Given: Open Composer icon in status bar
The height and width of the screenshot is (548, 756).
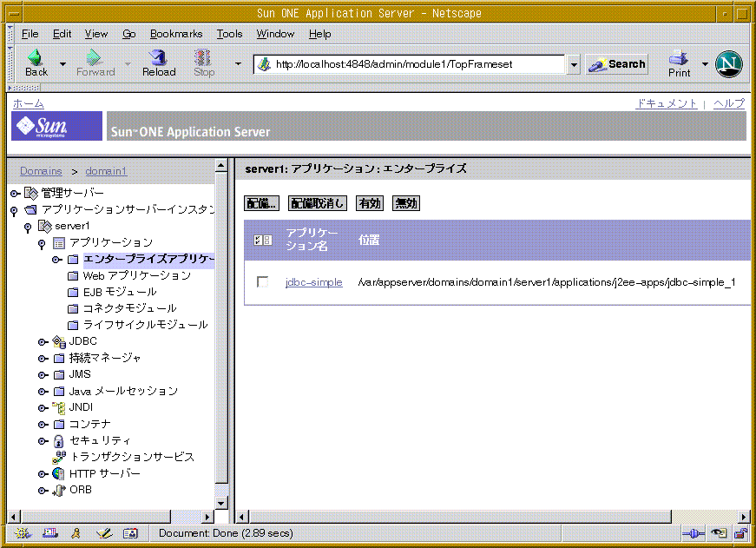Looking at the screenshot, I should coord(103,533).
